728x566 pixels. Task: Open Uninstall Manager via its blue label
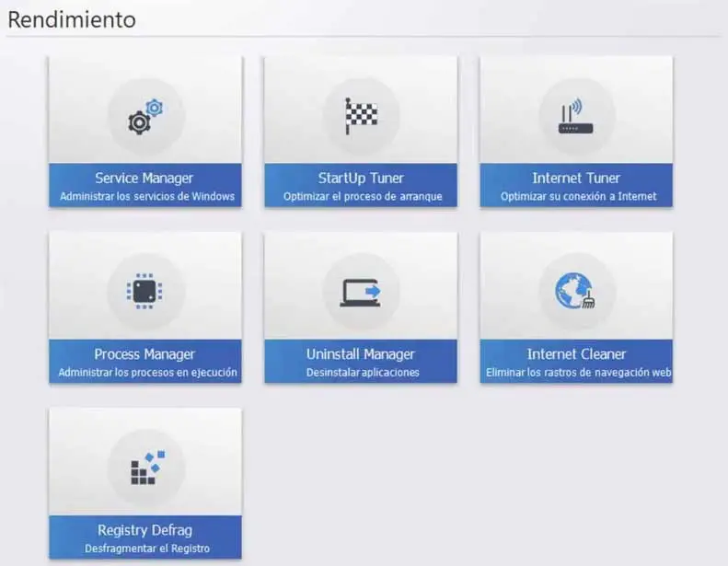361,362
